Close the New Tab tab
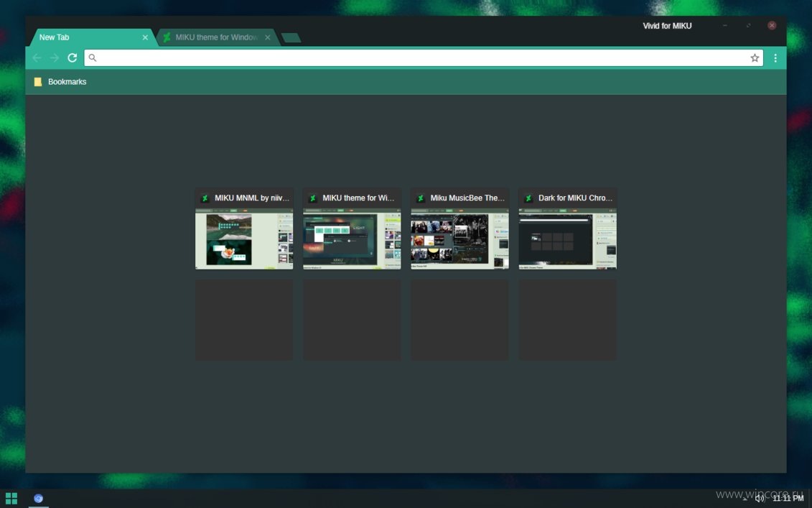Screen dimensions: 812x508 point(145,37)
